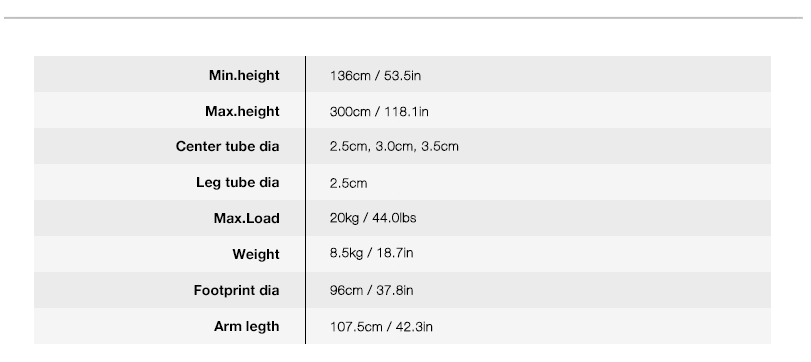Select the 2.5cm, 3.0cm, 3.5cm value
The image size is (811, 362).
(x=394, y=147)
